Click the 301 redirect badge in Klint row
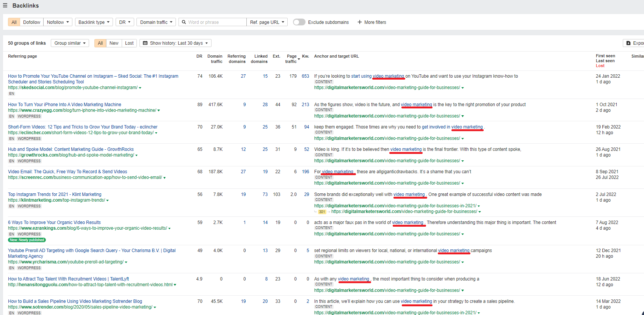 [322, 212]
